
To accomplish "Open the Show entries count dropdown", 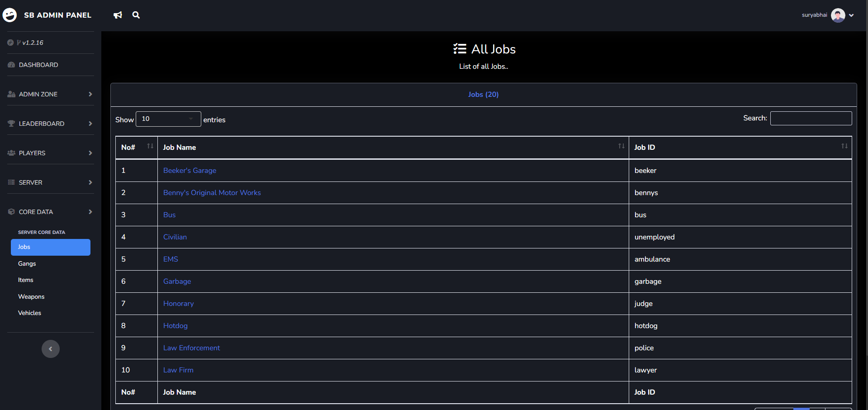I will [x=168, y=119].
